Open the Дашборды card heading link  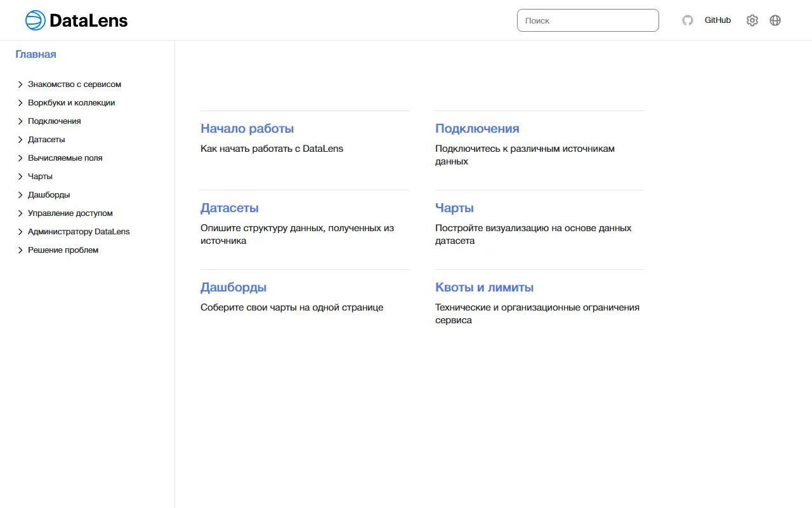(233, 287)
